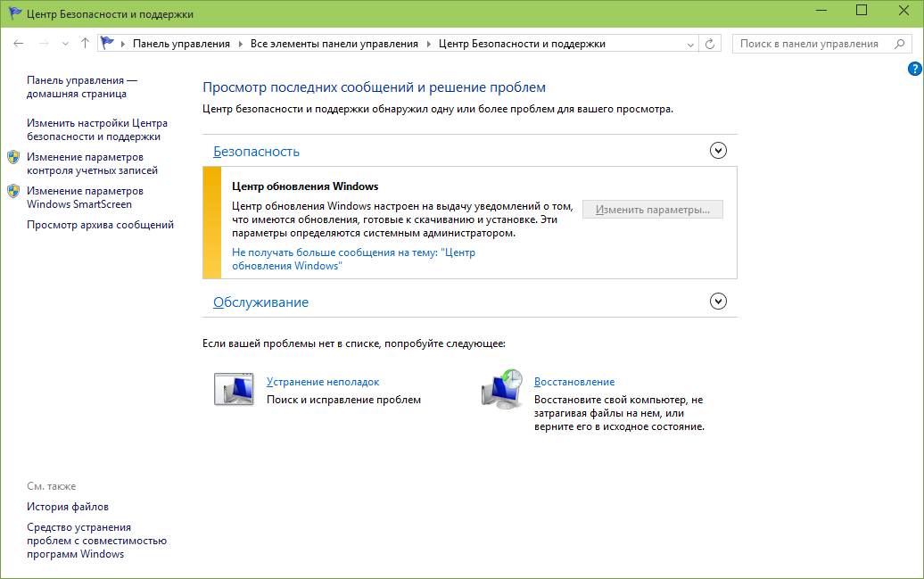The image size is (924, 579).
Task: Click the Не получать больше сообщения link
Action: point(353,259)
